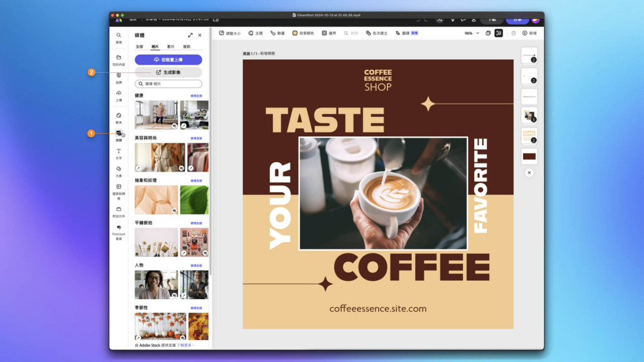This screenshot has width=644, height=362.
Task: Select the 媒體 media sidebar item
Action: (x=119, y=136)
